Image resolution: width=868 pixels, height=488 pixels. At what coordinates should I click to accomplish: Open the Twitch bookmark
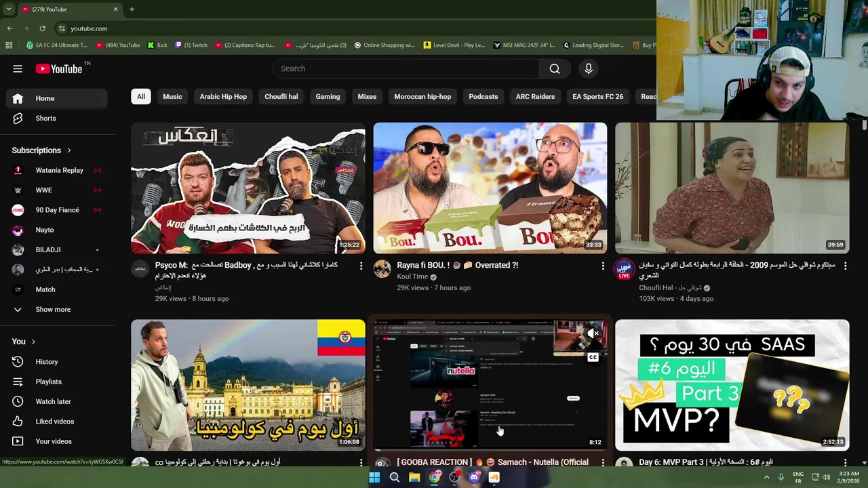[191, 45]
